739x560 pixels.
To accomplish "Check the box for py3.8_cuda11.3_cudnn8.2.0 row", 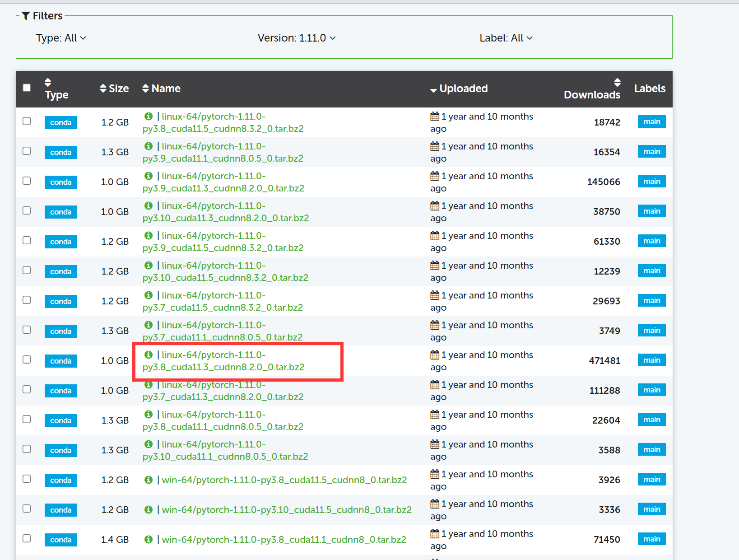I will [27, 359].
